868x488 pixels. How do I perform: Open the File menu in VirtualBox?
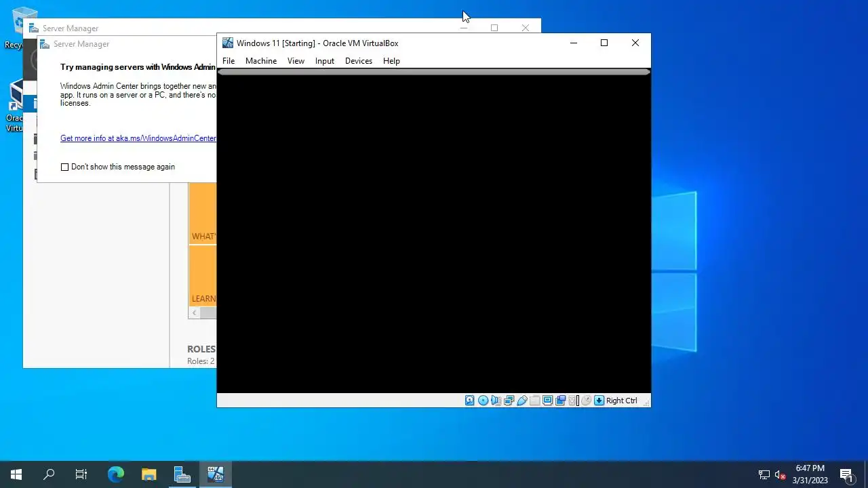[x=229, y=61]
